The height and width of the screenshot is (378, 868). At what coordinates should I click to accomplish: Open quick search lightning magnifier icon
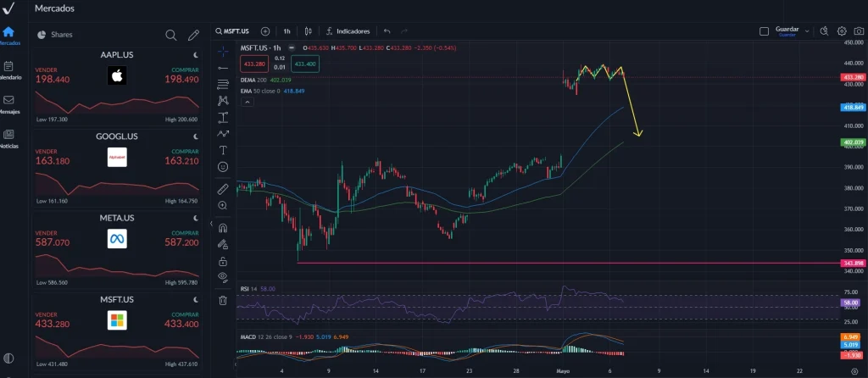coord(824,31)
